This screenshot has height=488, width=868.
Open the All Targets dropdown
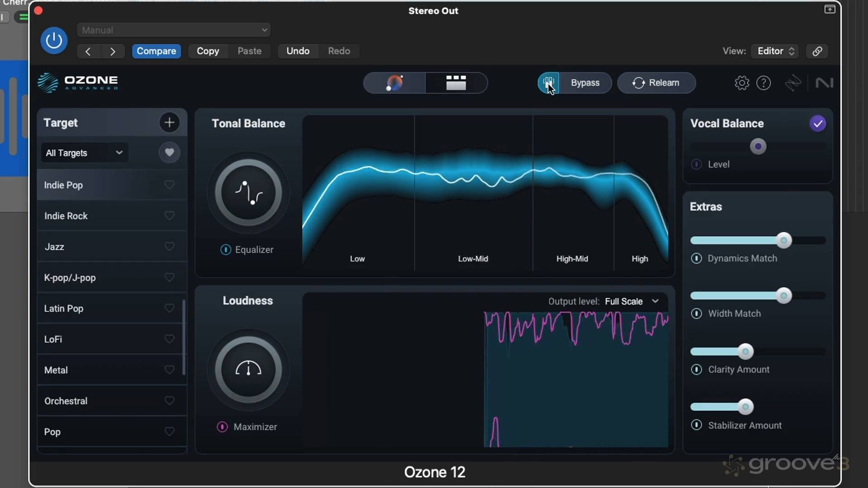tap(85, 153)
